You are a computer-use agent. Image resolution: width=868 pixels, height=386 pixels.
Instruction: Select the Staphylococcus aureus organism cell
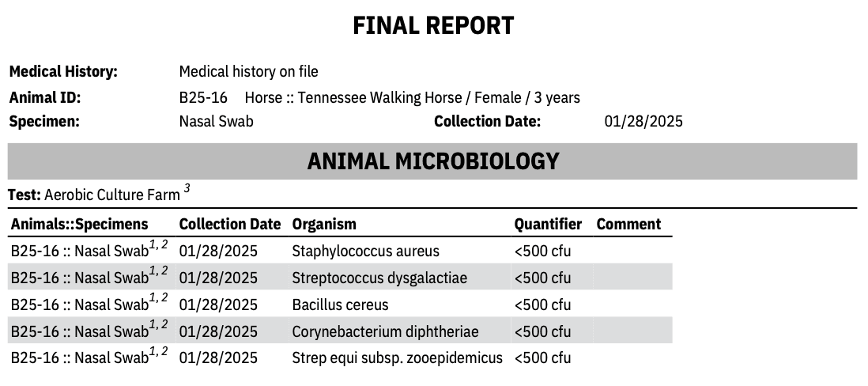tap(365, 252)
